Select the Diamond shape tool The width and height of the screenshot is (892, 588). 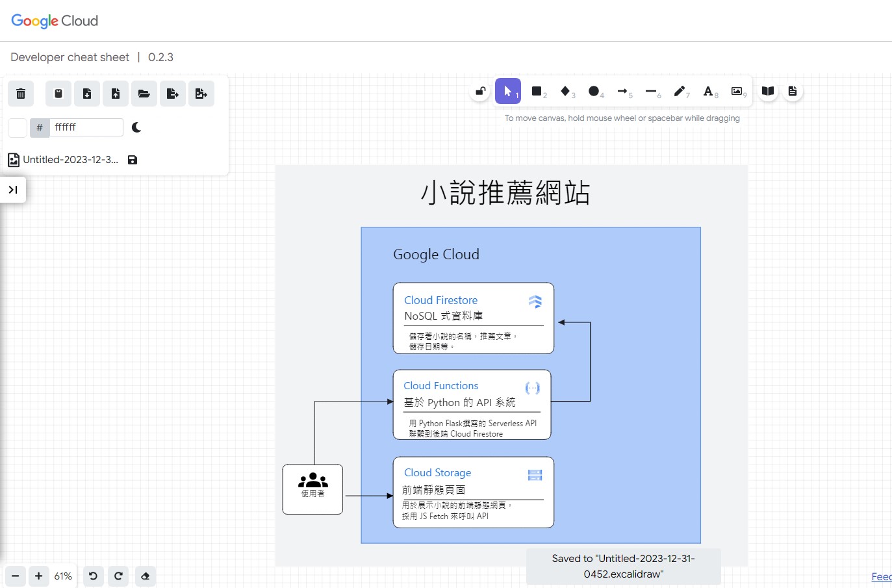point(565,91)
